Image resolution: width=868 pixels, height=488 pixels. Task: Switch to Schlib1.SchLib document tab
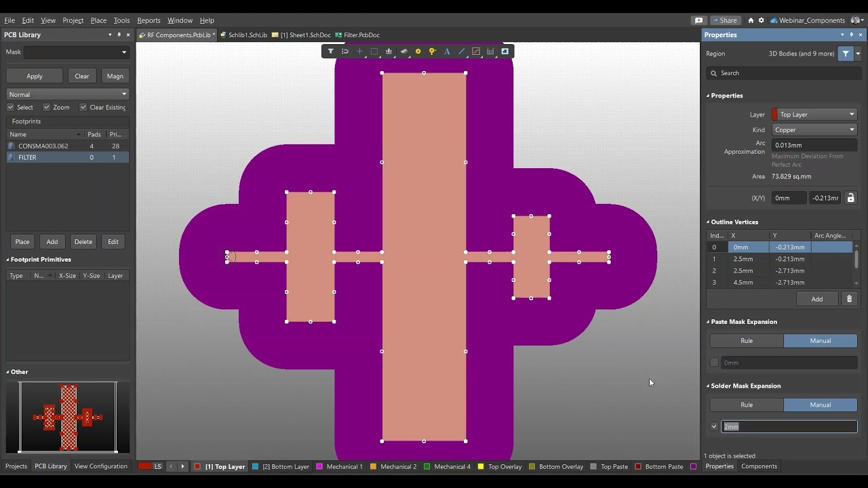pos(243,35)
